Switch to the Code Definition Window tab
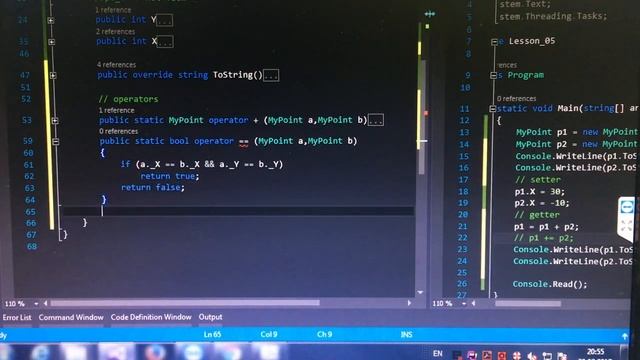 (151, 317)
